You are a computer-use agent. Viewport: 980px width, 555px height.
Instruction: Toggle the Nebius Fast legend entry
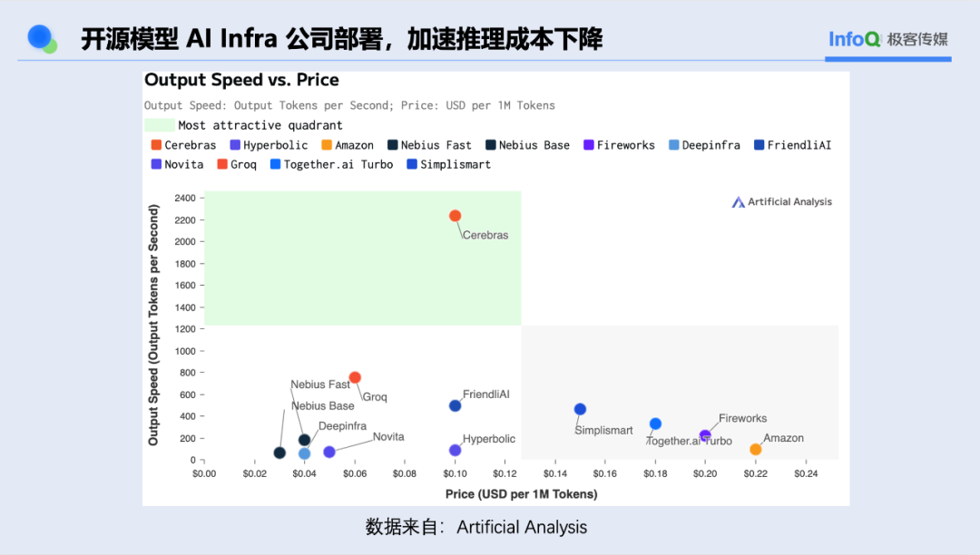pos(429,144)
